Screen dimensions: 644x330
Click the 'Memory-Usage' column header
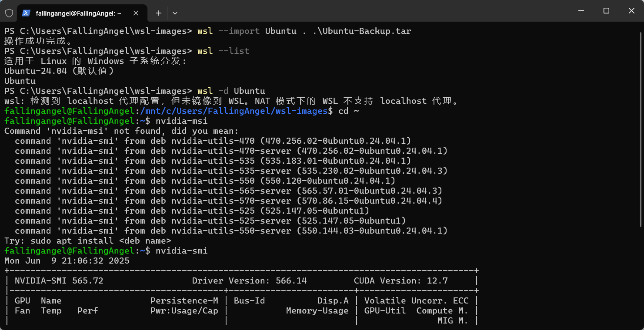(x=317, y=311)
